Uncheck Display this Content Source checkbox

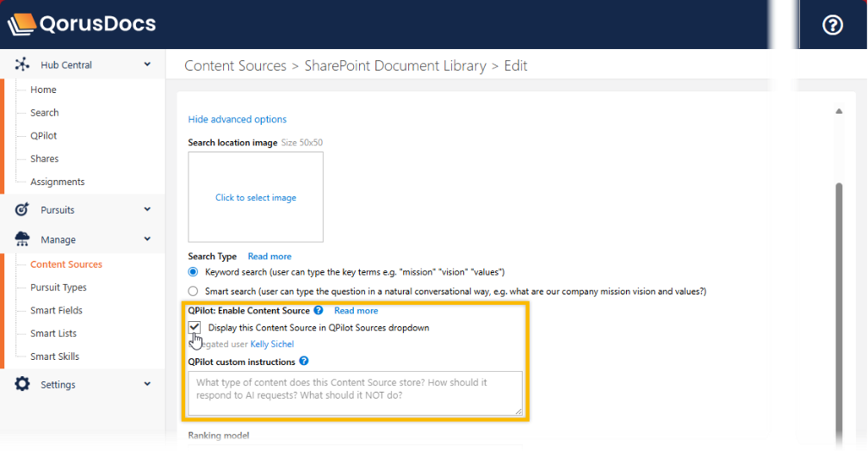coord(195,327)
